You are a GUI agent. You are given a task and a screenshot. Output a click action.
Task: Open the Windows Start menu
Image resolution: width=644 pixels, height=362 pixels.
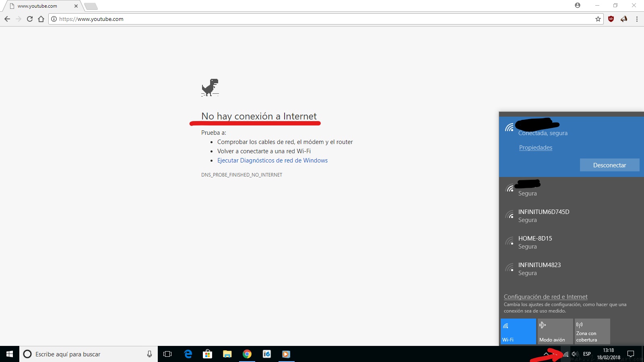[10, 354]
